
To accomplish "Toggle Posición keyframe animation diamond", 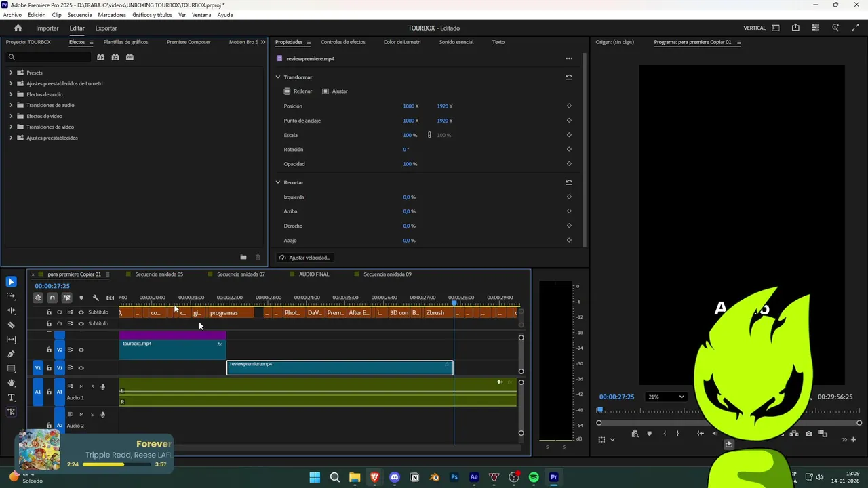I will tap(569, 106).
